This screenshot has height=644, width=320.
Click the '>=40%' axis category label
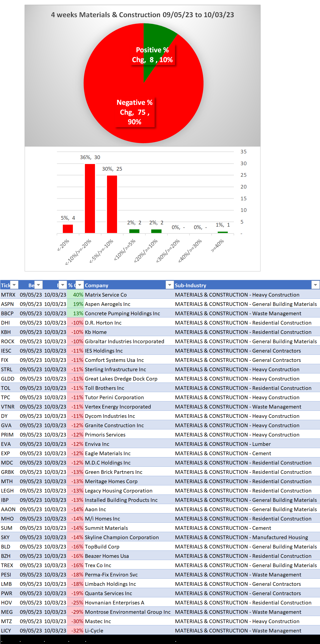[x=217, y=246]
